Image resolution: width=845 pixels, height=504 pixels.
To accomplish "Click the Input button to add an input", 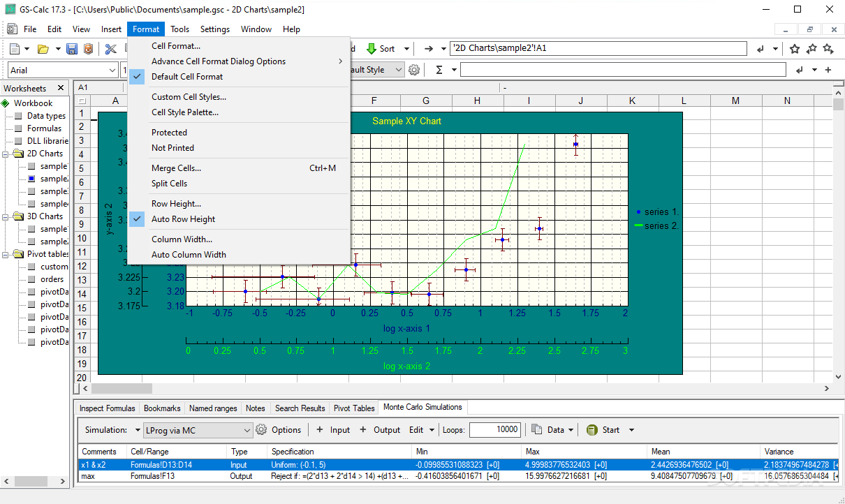I will (333, 430).
